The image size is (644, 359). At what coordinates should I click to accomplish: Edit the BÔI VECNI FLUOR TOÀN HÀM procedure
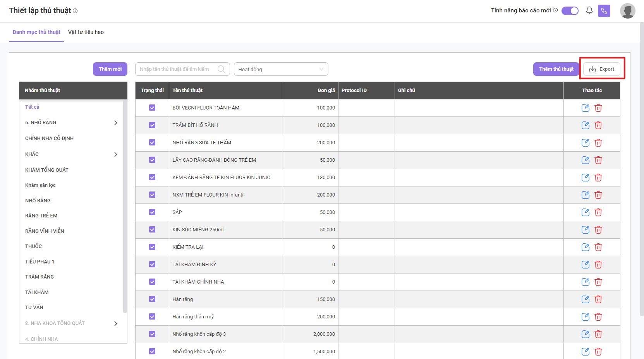point(585,108)
